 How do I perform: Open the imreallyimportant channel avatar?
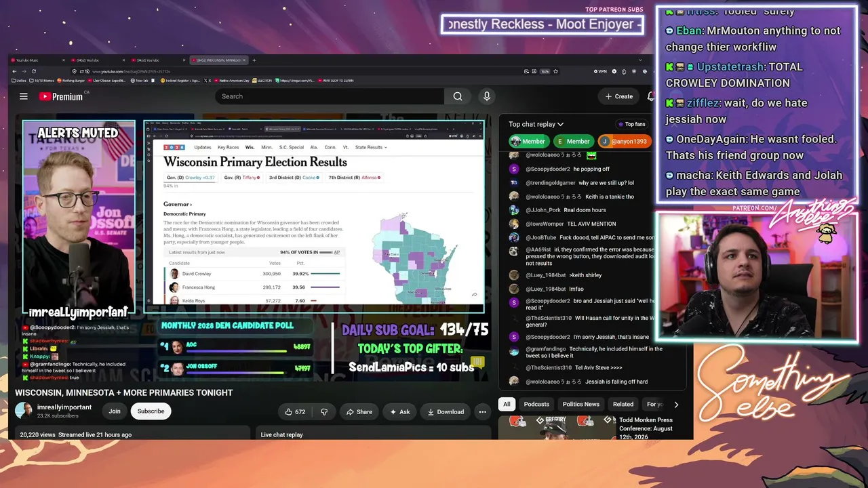pos(24,411)
